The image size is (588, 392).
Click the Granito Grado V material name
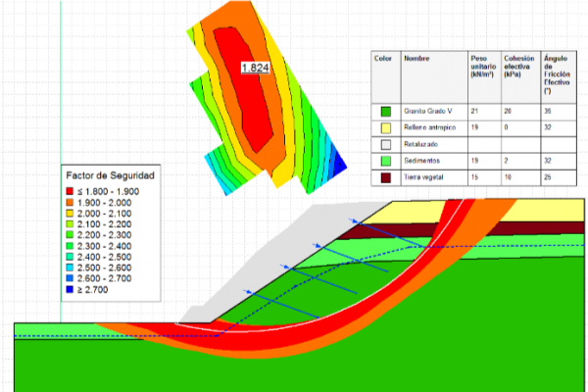click(426, 110)
